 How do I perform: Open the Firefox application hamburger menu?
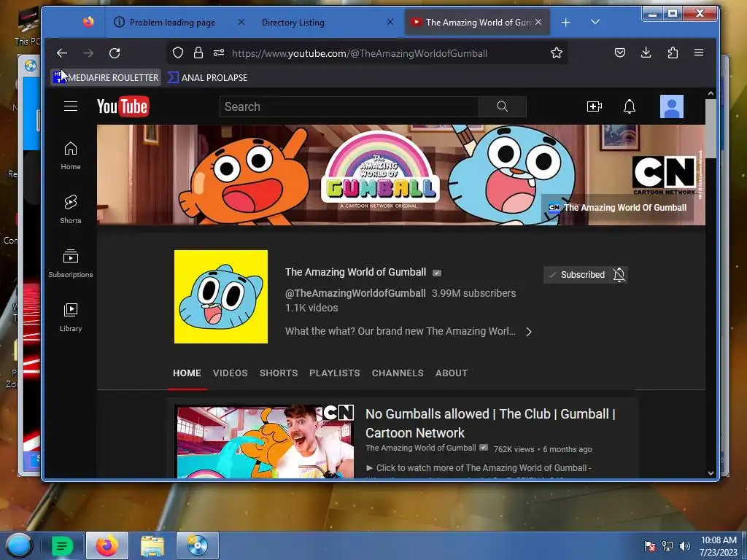699,52
